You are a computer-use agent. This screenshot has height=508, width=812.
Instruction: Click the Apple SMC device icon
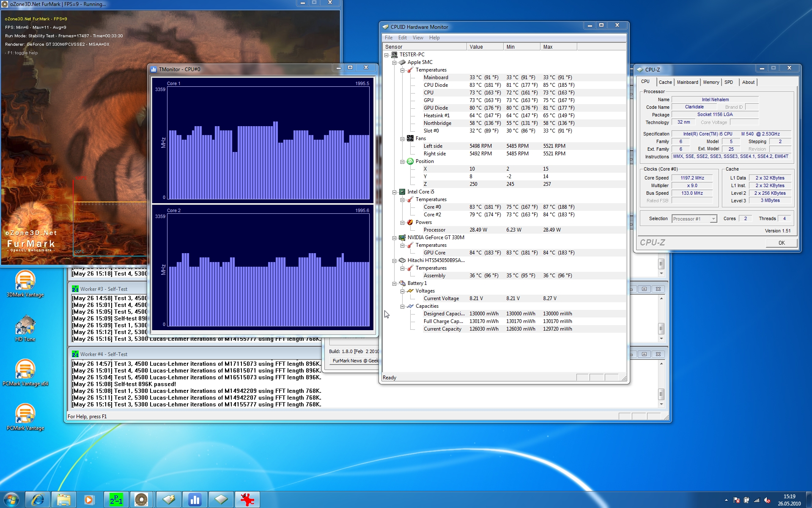tap(402, 62)
